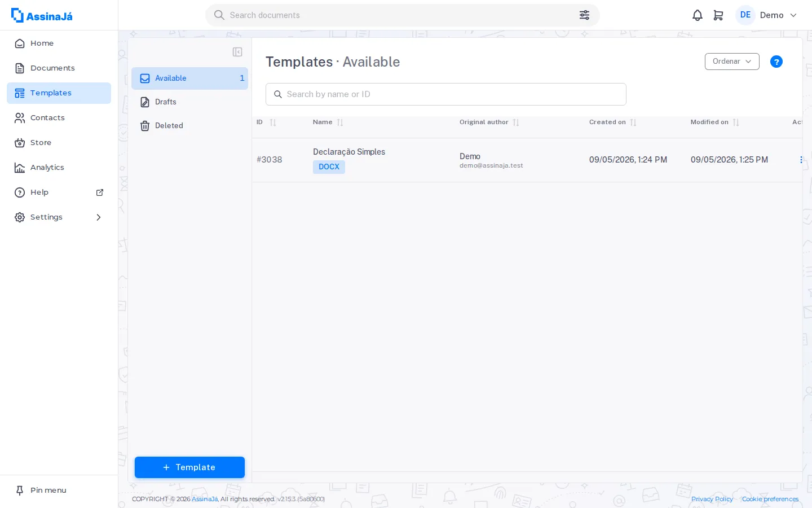Open the shopping cart icon
The image size is (812, 508).
(718, 15)
